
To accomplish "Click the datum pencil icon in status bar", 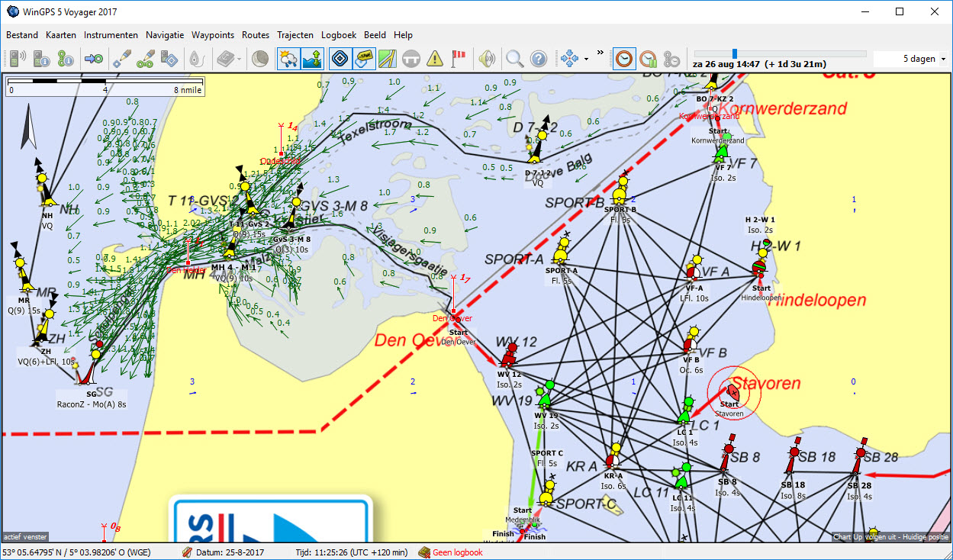I will tap(188, 552).
